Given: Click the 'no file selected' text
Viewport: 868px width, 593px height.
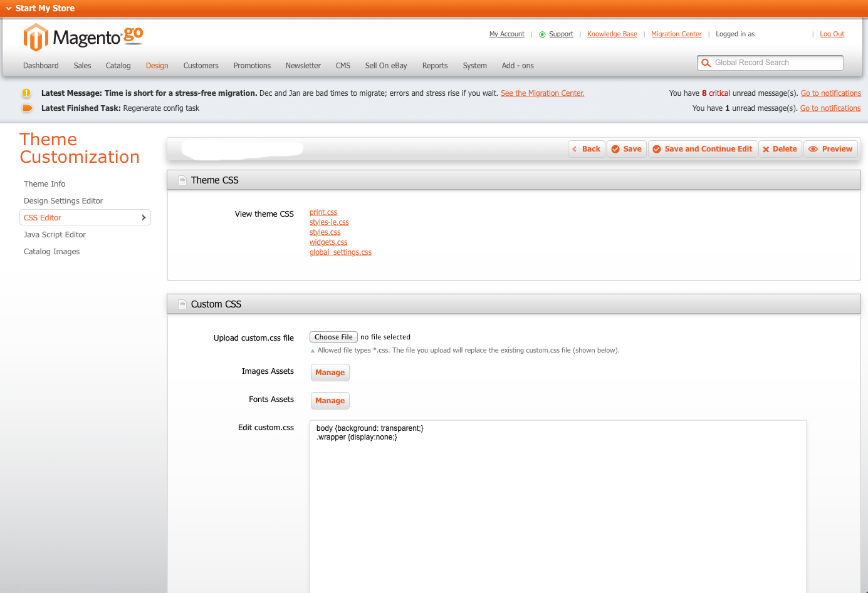Looking at the screenshot, I should point(385,337).
